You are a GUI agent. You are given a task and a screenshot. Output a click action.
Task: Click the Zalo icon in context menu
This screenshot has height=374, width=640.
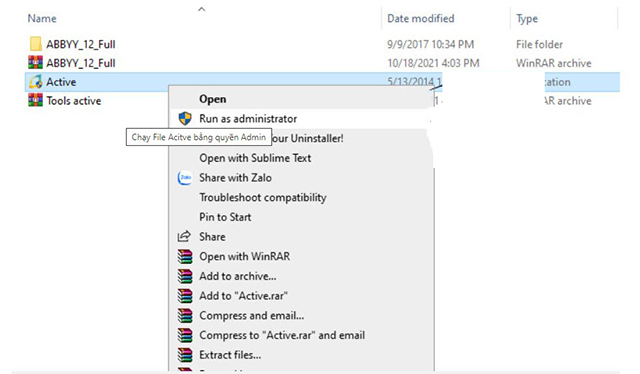point(185,178)
